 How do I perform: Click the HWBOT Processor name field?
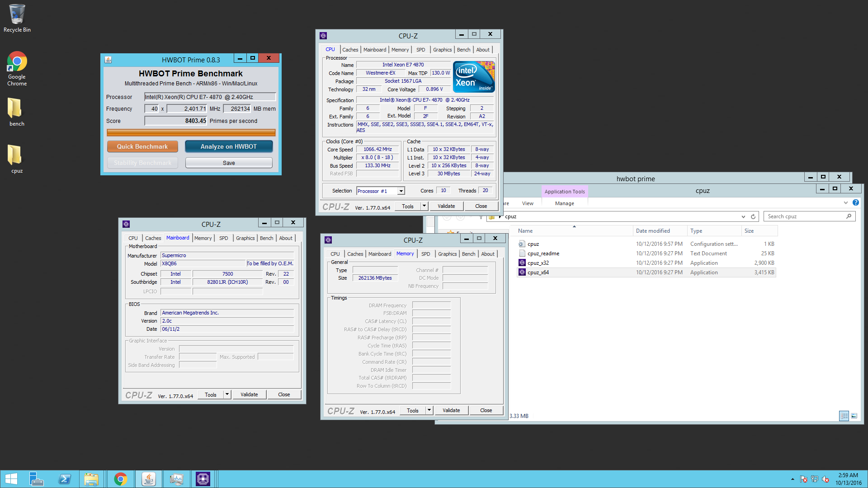(210, 97)
